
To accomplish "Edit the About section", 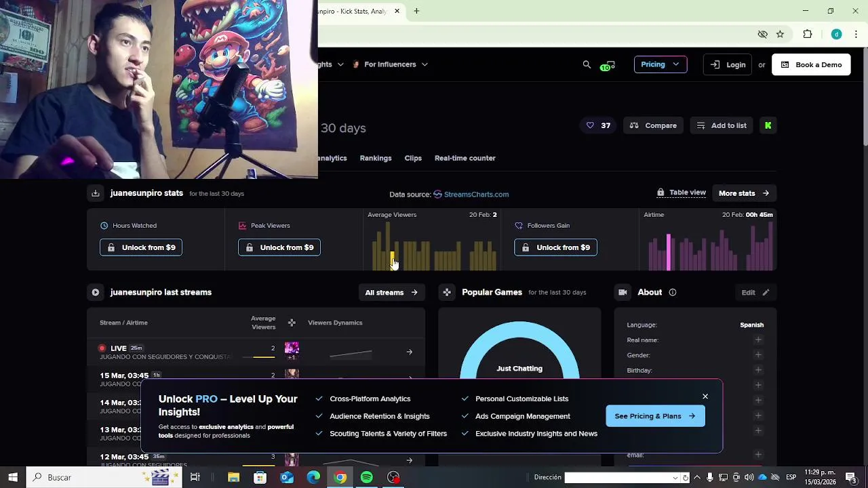I will [755, 292].
